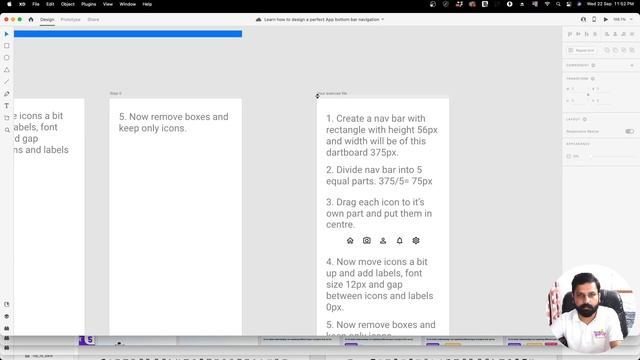Screen dimensions: 640x360
Task: Open the Libraries panel icon
Action: (x=7, y=304)
